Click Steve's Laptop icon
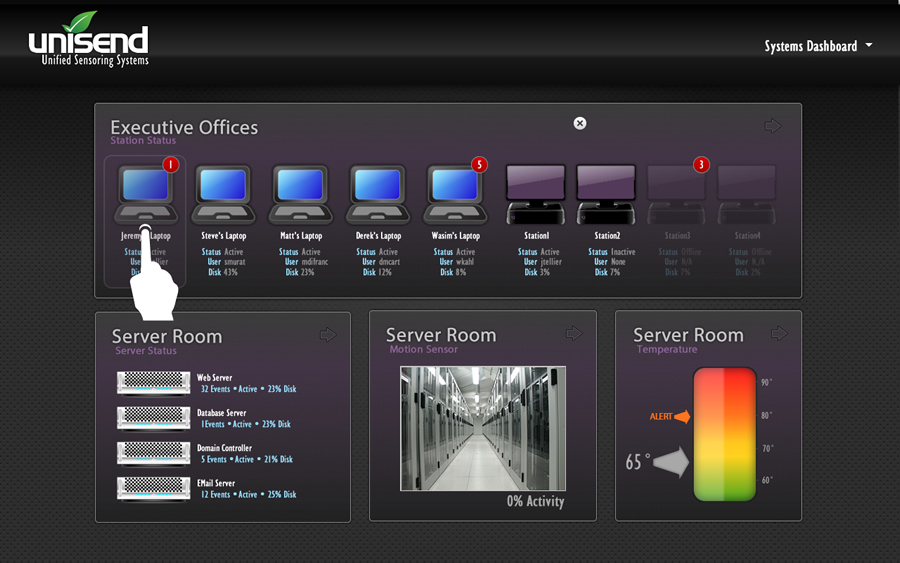900x563 pixels. (x=222, y=194)
